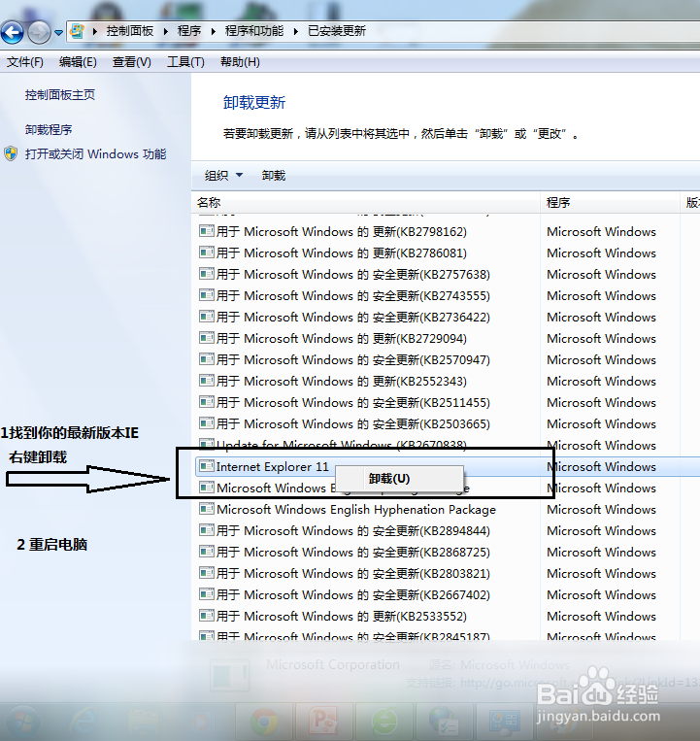Click the Control Panel icon in address bar
The height and width of the screenshot is (741, 700).
[x=77, y=31]
